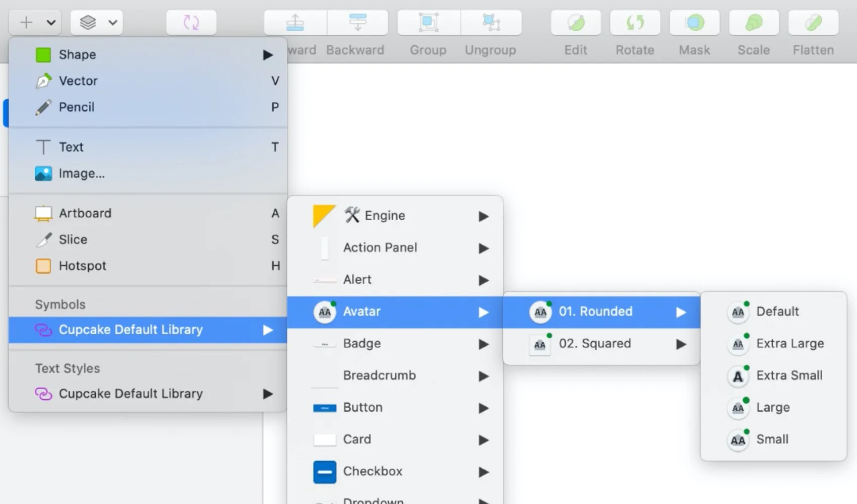
Task: Open the layers stack dropdown in toolbar
Action: pos(97,23)
